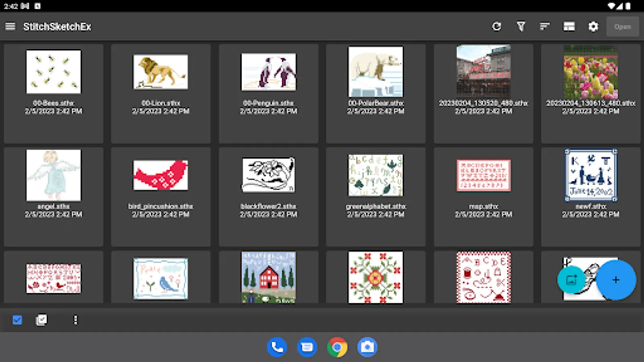Open the filter funnel options

[521, 27]
